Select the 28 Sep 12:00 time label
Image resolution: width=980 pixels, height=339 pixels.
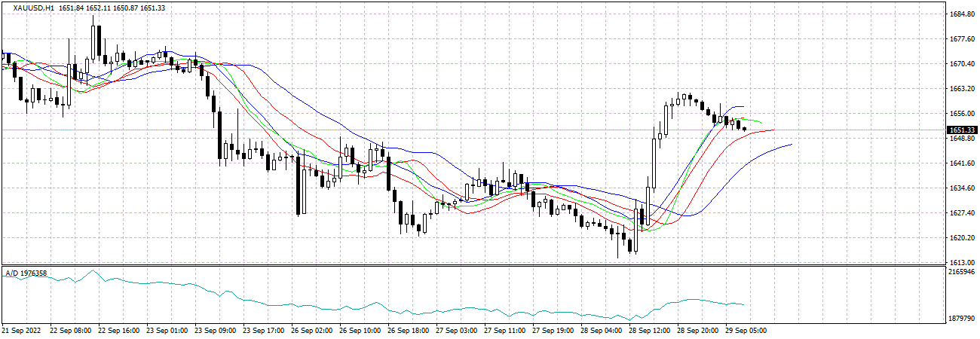pos(648,331)
